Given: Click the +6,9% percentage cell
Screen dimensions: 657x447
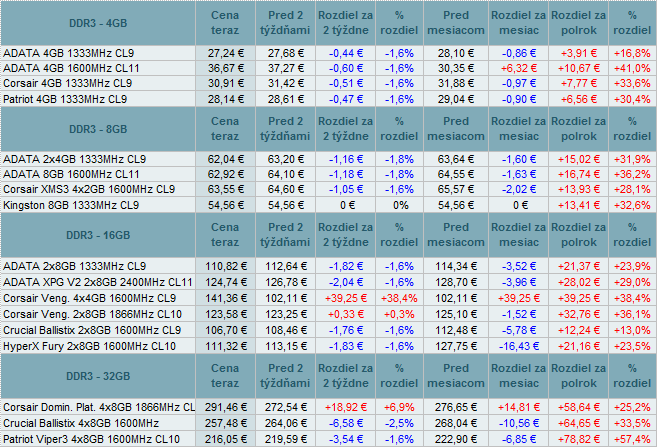Looking at the screenshot, I should point(399,407).
